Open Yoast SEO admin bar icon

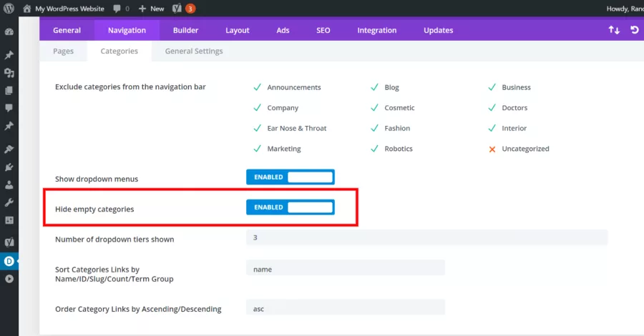pyautogui.click(x=177, y=9)
